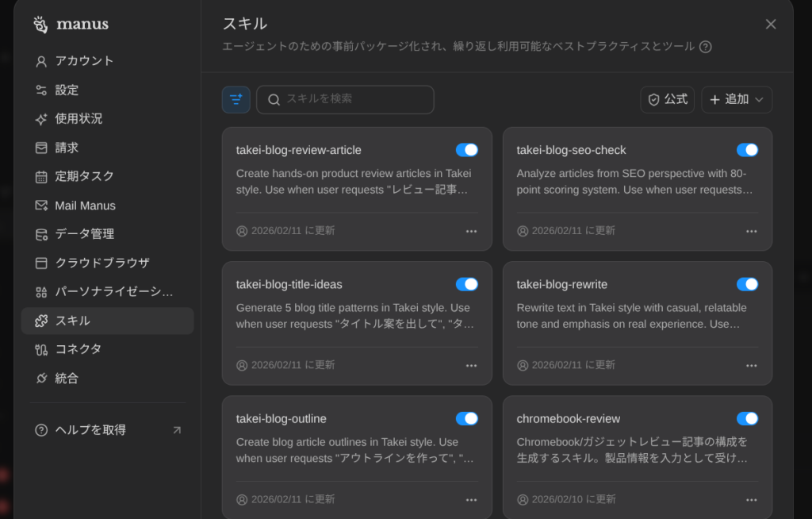812x519 pixels.
Task: Toggle off the takei-blog-seo-check skill
Action: click(747, 150)
